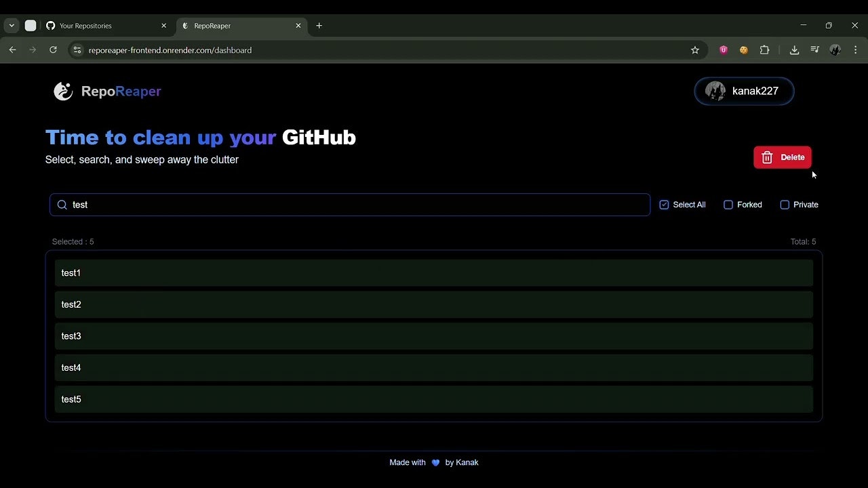The width and height of the screenshot is (868, 488).
Task: Click the 'Time to clean up your GitHub' heading
Action: pos(201,138)
